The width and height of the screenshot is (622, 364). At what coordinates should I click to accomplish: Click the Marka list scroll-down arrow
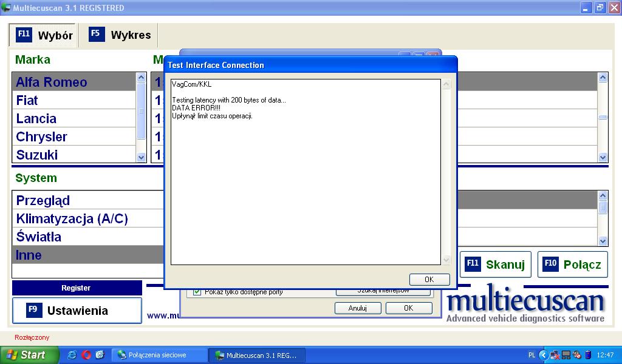pyautogui.click(x=141, y=157)
